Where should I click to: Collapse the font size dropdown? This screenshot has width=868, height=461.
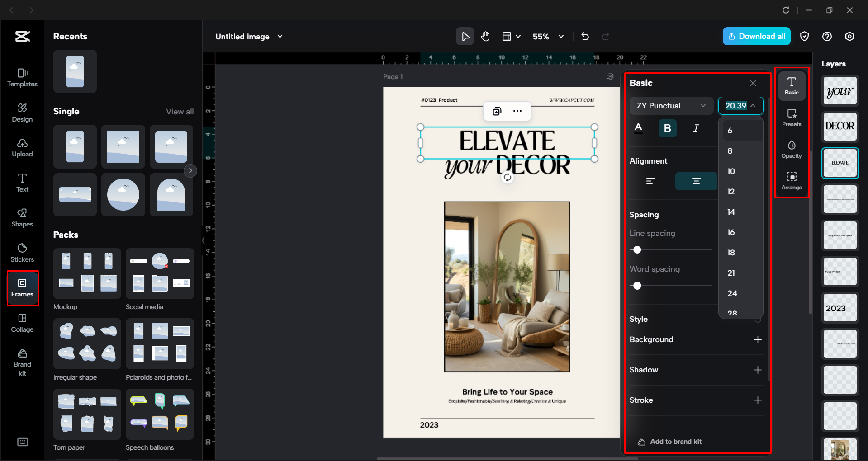pyautogui.click(x=753, y=106)
